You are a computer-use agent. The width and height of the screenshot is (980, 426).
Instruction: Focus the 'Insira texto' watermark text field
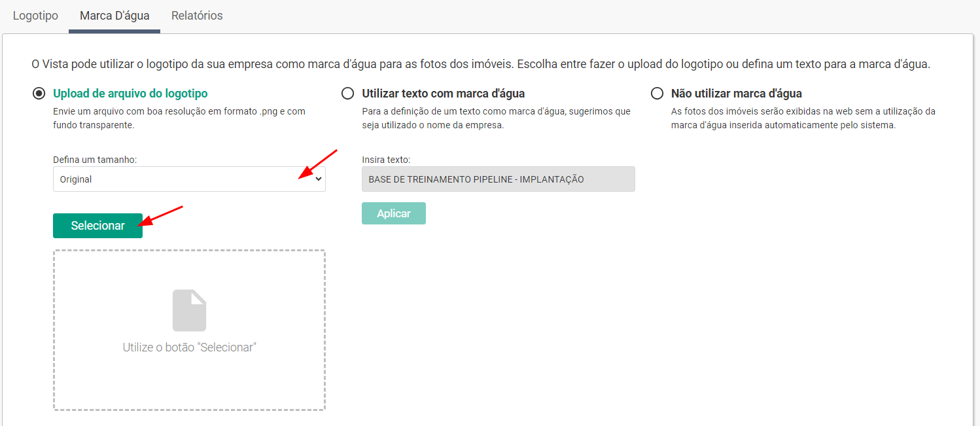[498, 179]
